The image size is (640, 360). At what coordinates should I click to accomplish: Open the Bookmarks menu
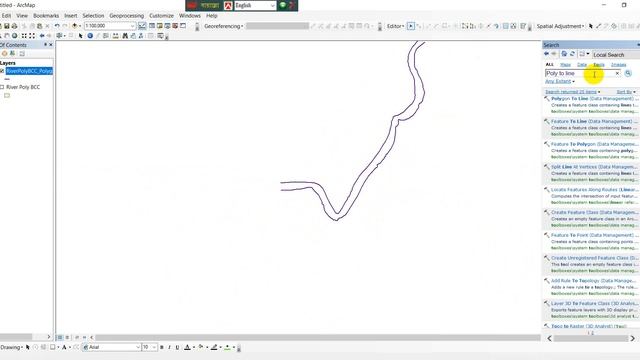click(x=46, y=16)
